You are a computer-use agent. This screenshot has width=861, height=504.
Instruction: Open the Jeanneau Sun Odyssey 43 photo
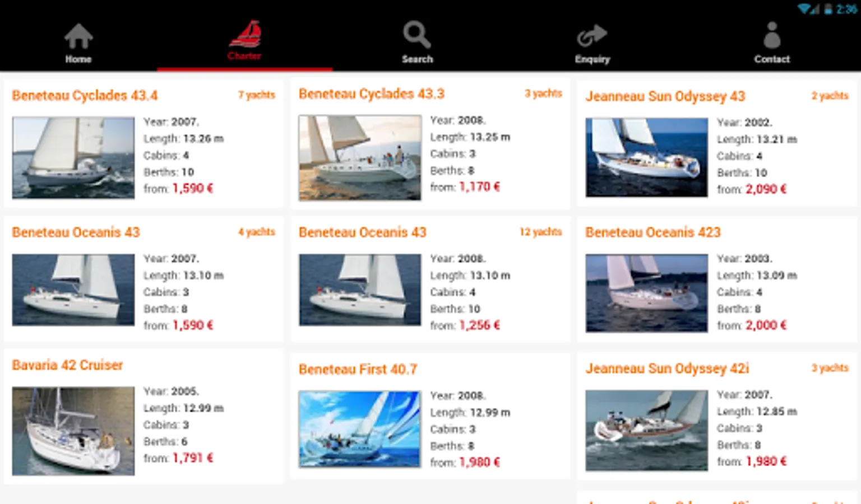(647, 157)
